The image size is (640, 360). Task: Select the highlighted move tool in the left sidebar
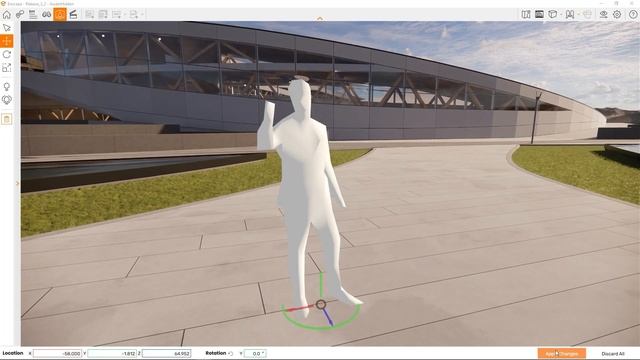7,41
